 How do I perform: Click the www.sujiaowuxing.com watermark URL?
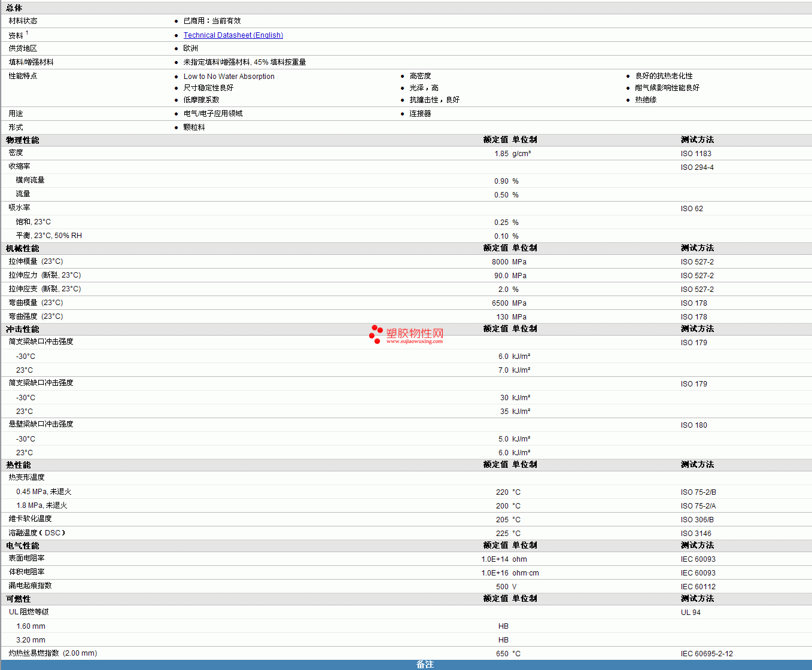coord(414,342)
